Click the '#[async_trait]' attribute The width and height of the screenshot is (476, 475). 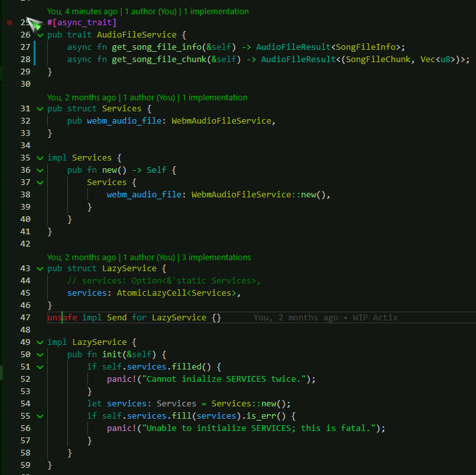pyautogui.click(x=82, y=23)
